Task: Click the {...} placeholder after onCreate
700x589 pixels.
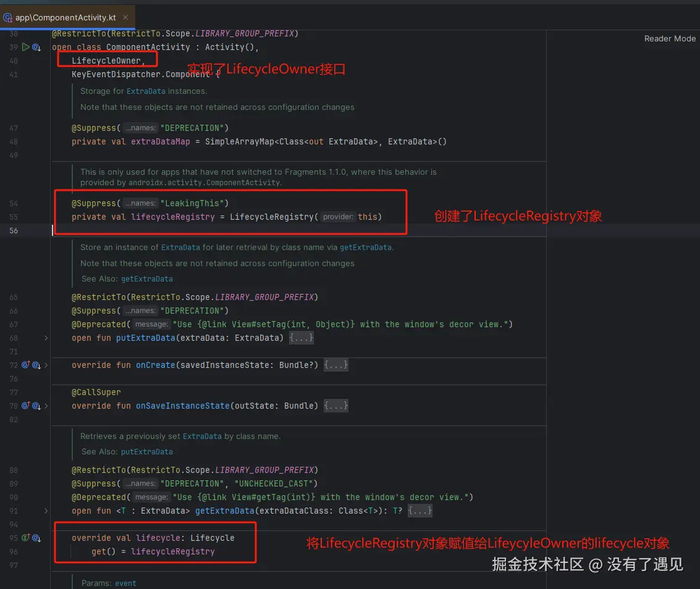Action: 335,365
